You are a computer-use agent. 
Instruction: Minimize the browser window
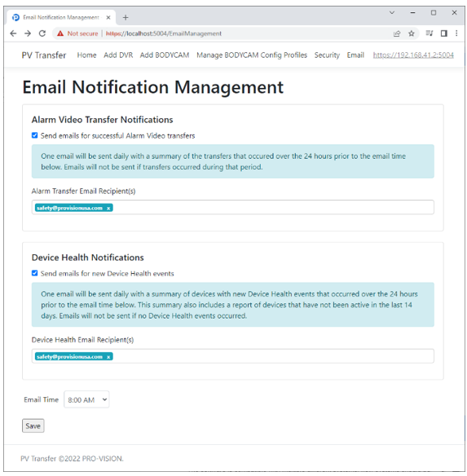(x=412, y=13)
